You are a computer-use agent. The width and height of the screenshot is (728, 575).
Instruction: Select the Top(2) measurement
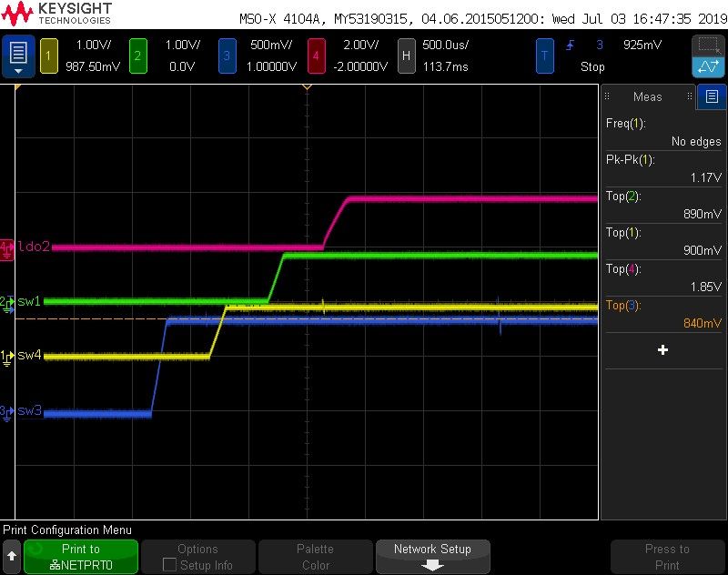click(663, 205)
